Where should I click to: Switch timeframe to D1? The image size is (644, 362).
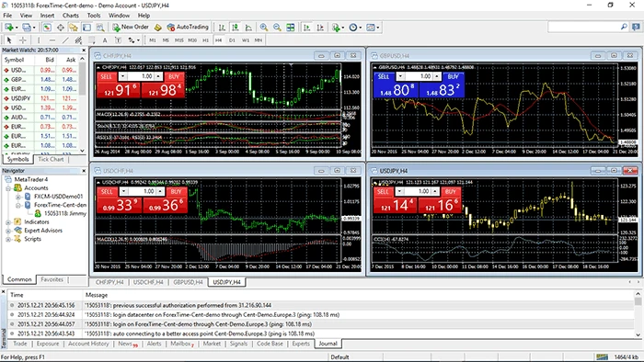point(232,40)
